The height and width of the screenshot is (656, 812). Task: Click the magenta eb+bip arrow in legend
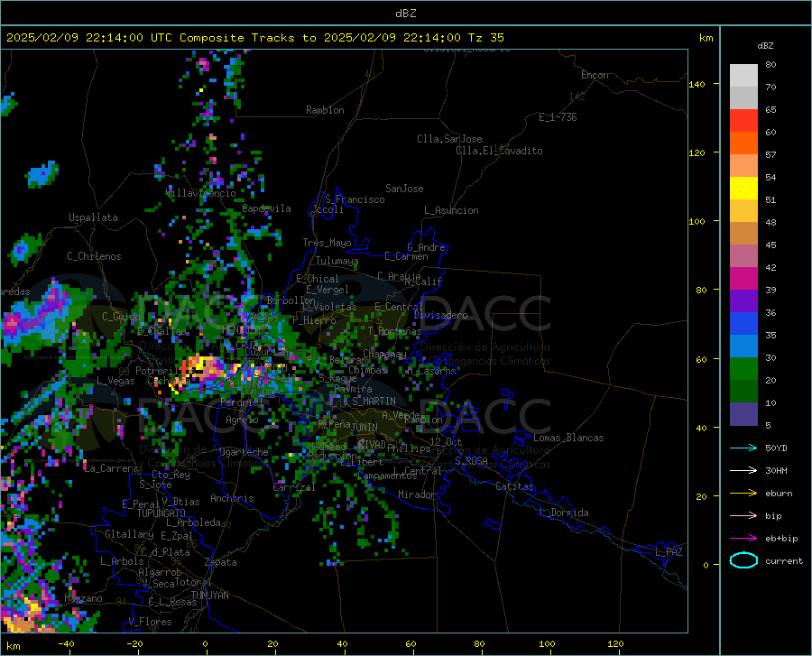(743, 539)
